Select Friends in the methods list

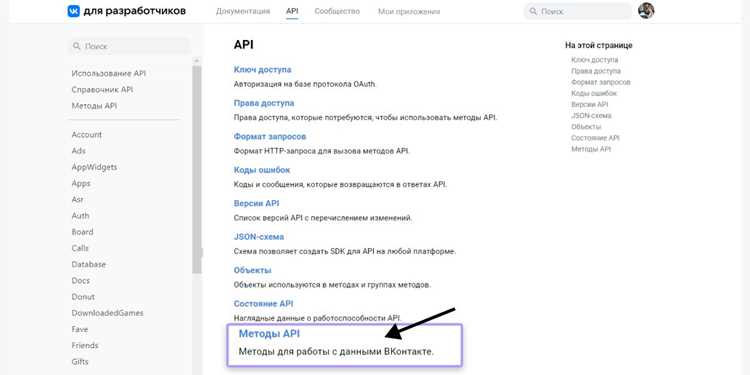(x=85, y=346)
